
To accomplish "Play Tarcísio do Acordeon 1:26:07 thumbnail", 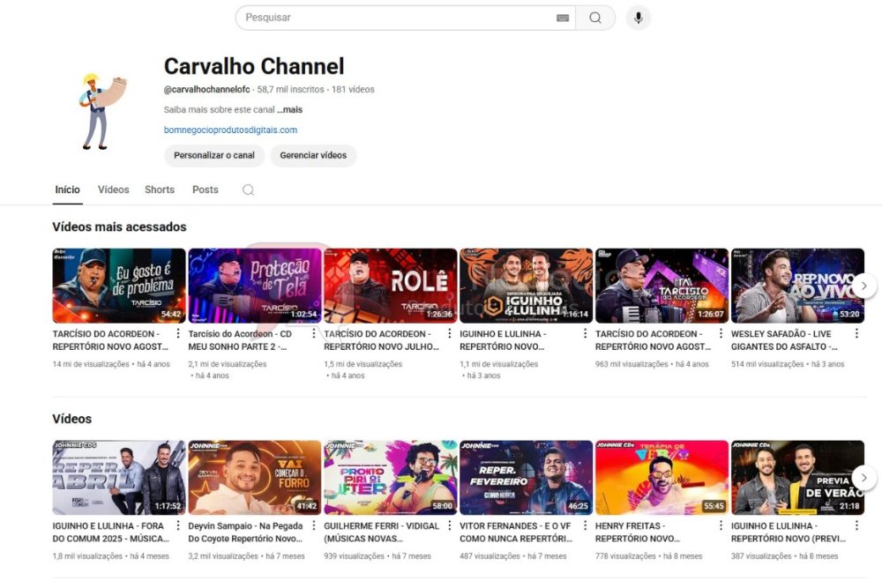I will pos(662,286).
